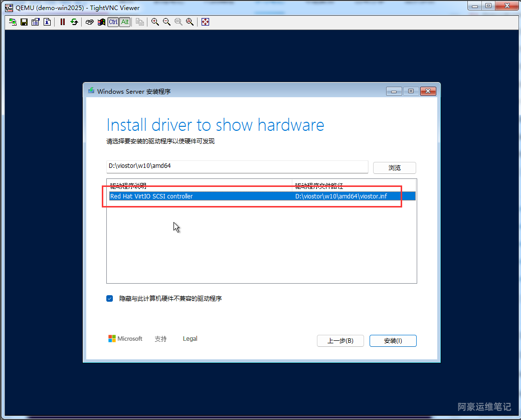Click the zoom out magnifier icon

click(167, 22)
